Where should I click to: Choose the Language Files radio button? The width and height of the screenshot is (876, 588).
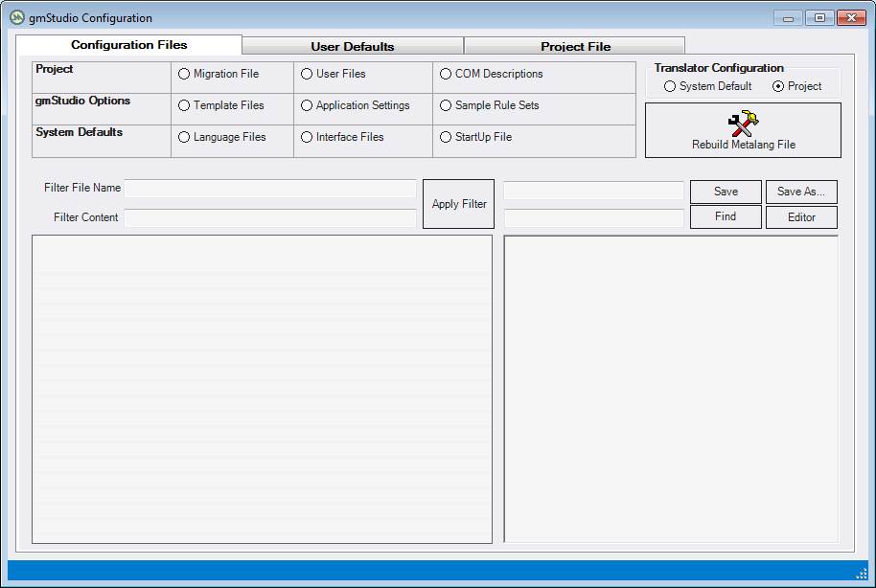(184, 138)
